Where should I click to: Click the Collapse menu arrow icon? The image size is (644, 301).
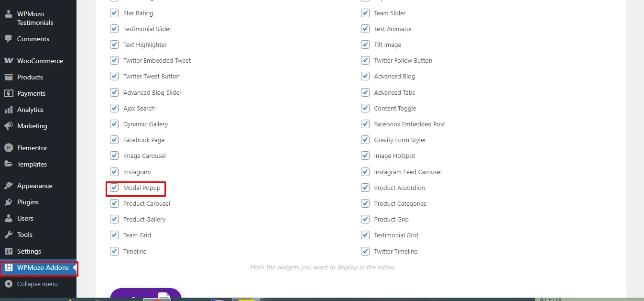9,284
